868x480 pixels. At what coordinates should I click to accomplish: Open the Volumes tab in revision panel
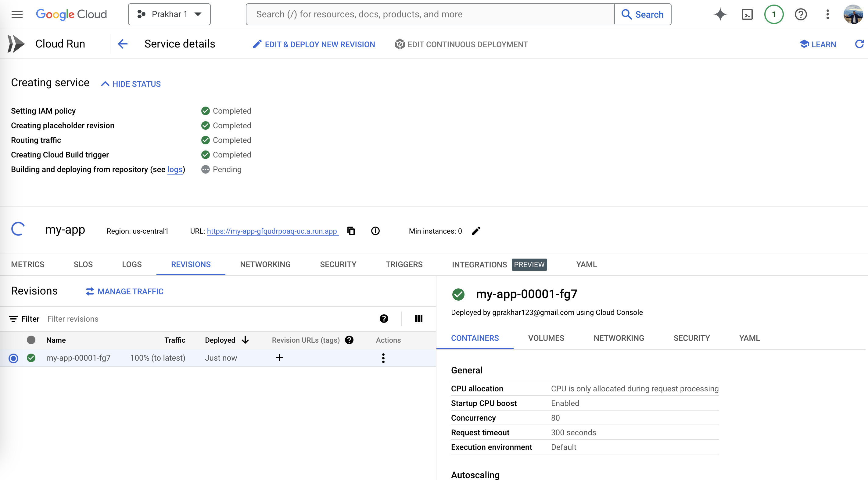(546, 338)
